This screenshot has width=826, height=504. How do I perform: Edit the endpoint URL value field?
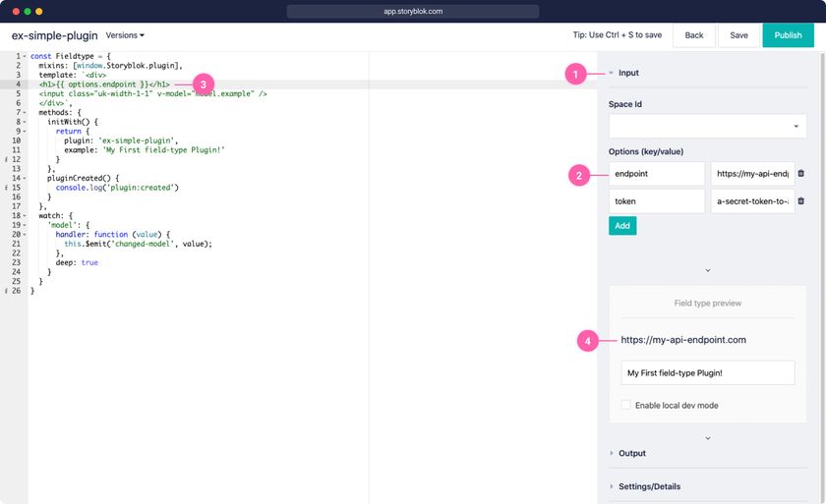752,174
